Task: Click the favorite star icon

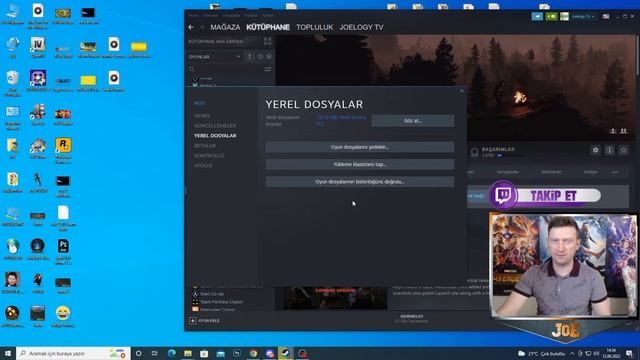Action: (623, 150)
